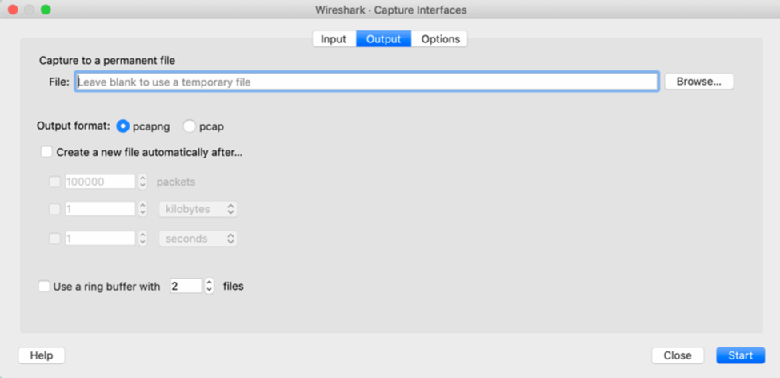Open the Browse... file dialog
780x378 pixels.
[699, 82]
